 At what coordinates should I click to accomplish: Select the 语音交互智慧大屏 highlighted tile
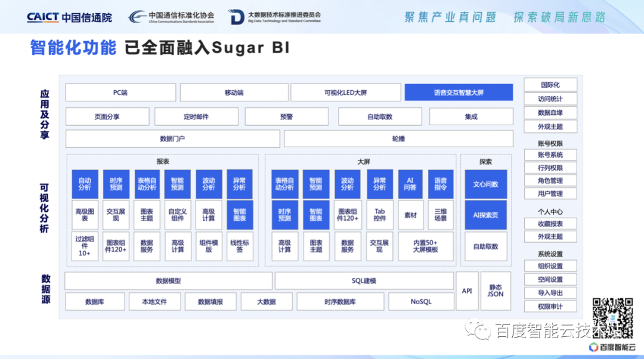click(459, 92)
